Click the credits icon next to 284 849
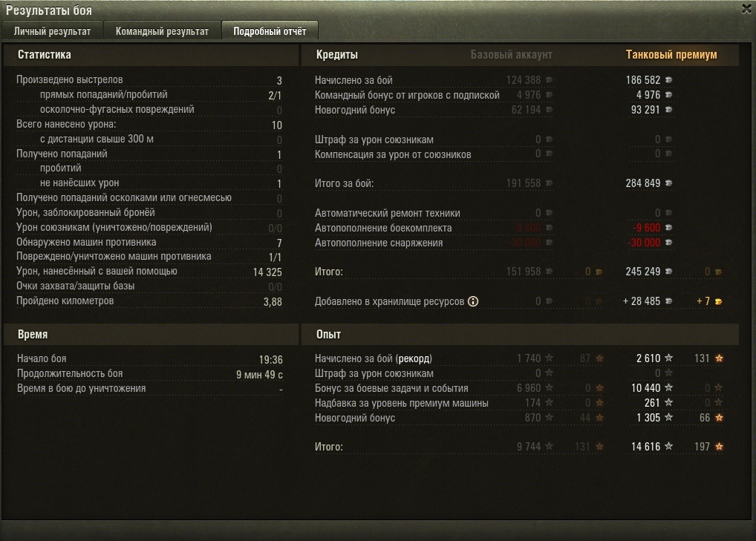756x541 pixels. point(668,183)
